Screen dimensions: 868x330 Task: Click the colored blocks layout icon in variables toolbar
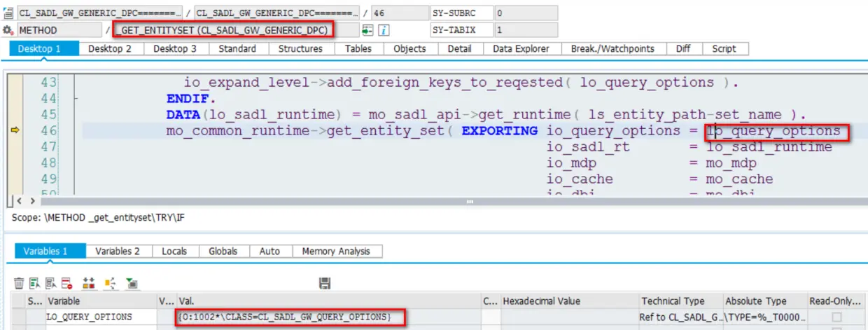pyautogui.click(x=89, y=283)
